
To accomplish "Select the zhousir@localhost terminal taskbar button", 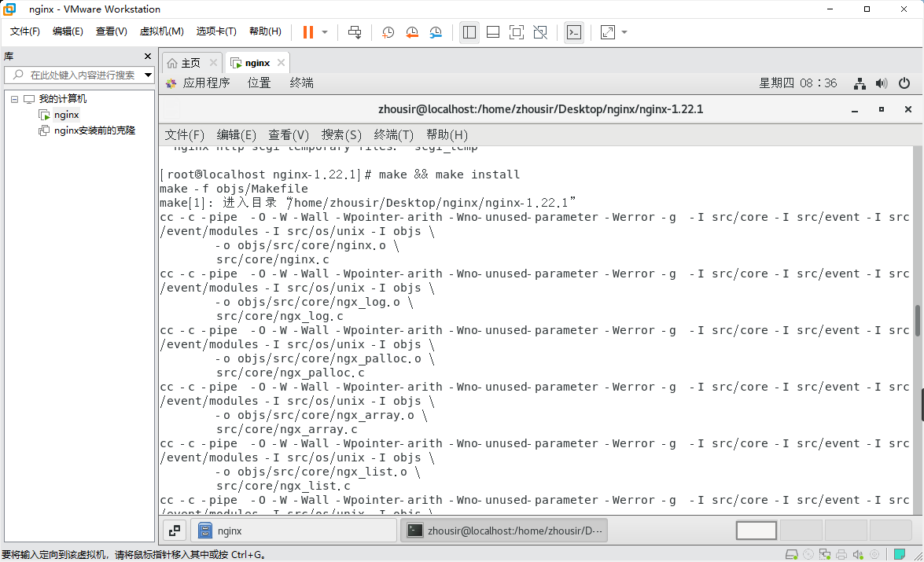I will coord(504,531).
